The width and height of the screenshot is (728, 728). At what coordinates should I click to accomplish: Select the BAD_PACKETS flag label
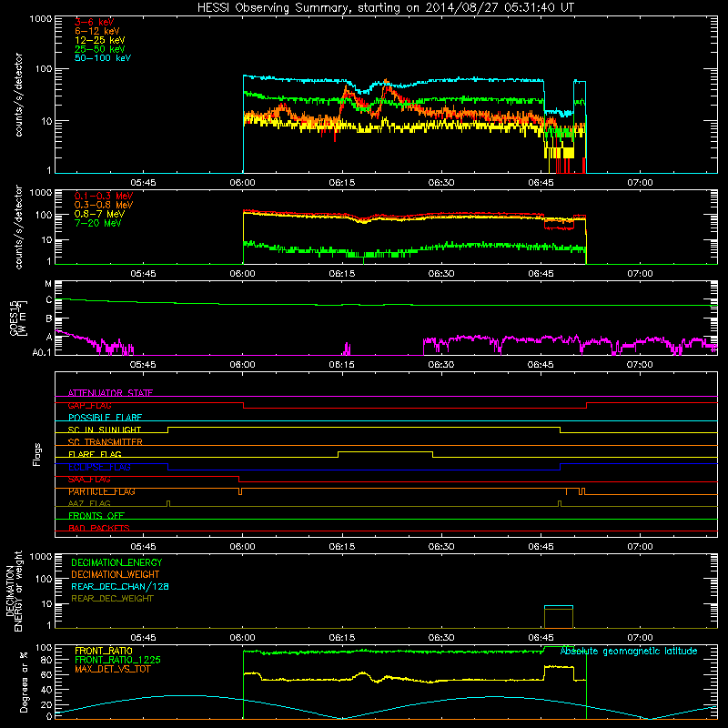tap(99, 528)
